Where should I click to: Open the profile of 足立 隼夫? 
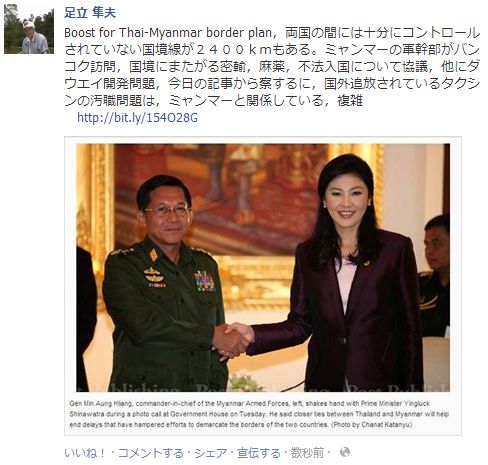(90, 13)
